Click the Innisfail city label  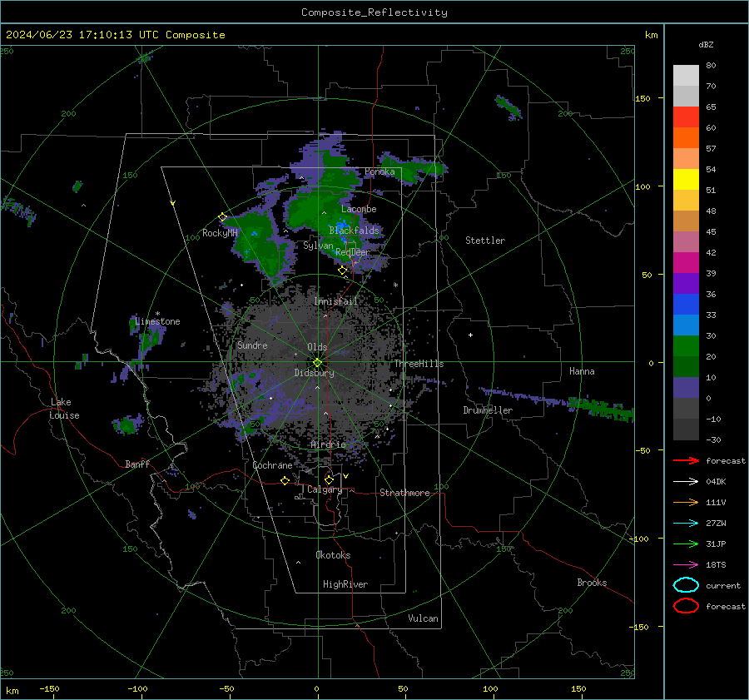tap(335, 301)
